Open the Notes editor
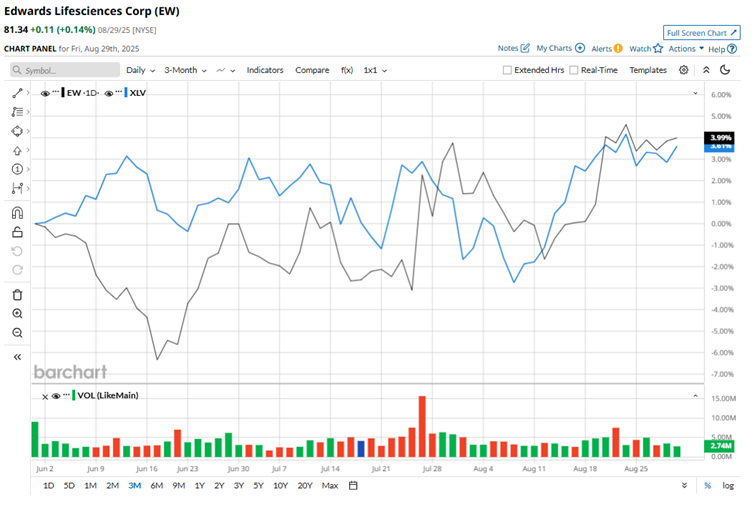The height and width of the screenshot is (512, 752). pos(514,48)
